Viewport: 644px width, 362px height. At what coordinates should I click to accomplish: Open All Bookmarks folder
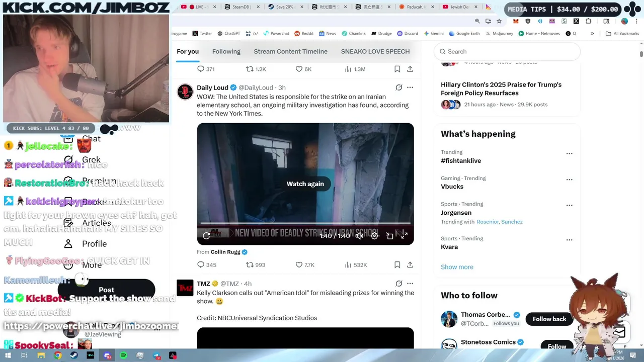pyautogui.click(x=622, y=34)
